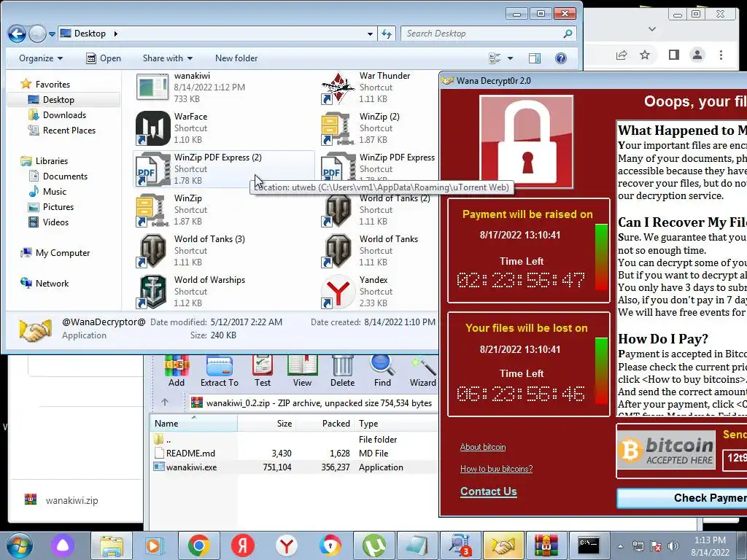
Task: Click Test in WinRAR toolbar
Action: [x=262, y=371]
